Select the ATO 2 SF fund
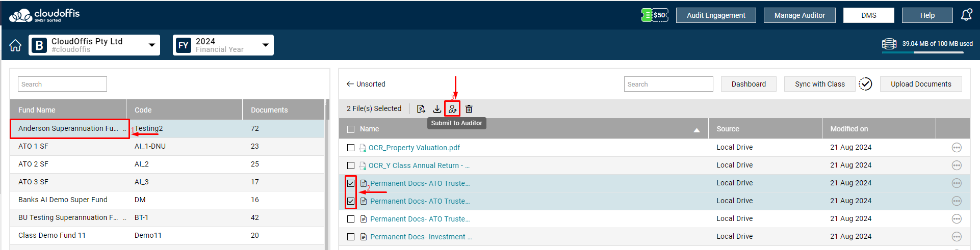Screen dimensions: 980x250 (x=167, y=164)
